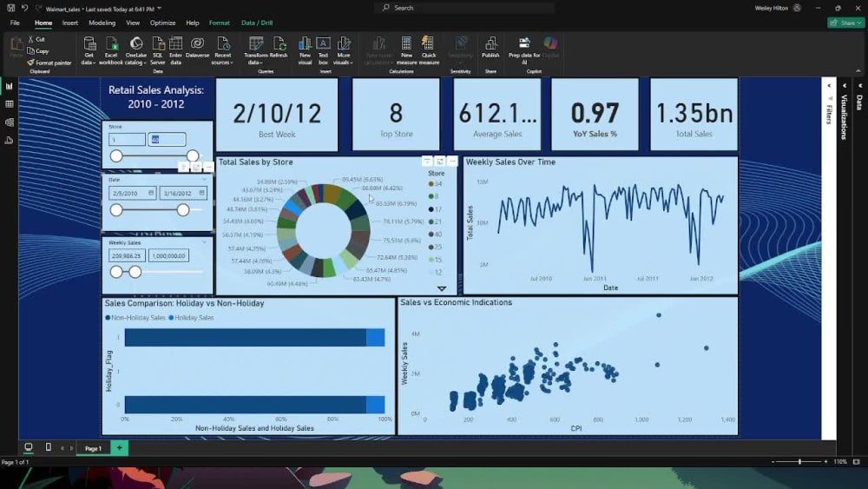Screen dimensions: 868x489
Task: Click the Search box in the title bar
Action: [466, 8]
